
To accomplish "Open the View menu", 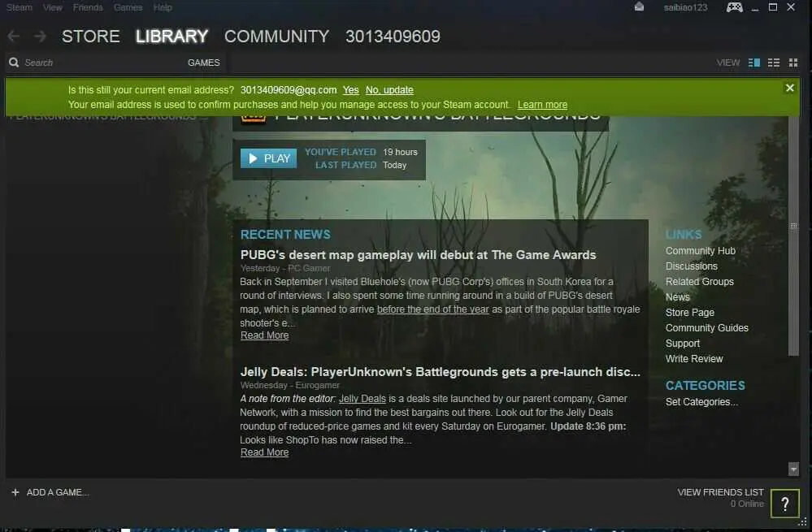I will tap(52, 7).
